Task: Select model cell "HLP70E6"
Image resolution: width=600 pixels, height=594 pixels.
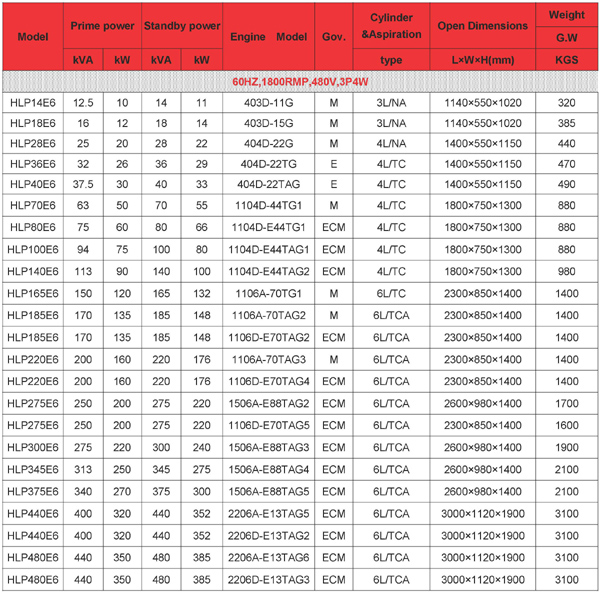Action: [33, 205]
